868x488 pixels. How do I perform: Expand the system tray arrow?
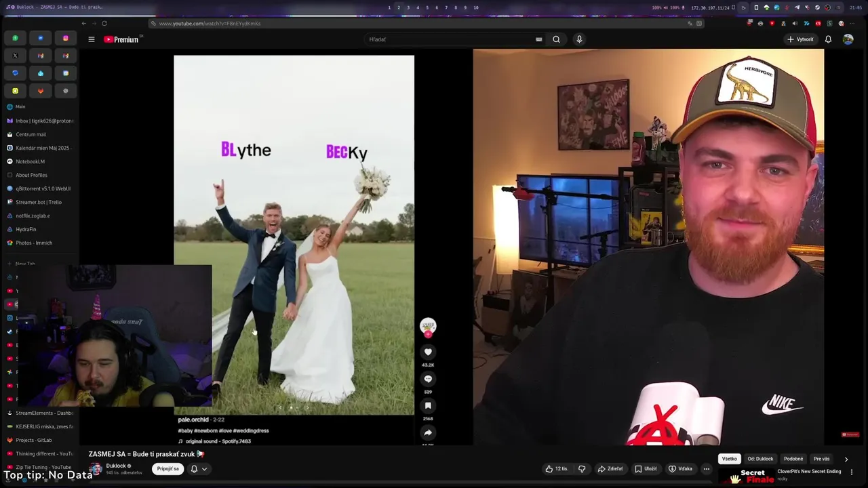744,7
